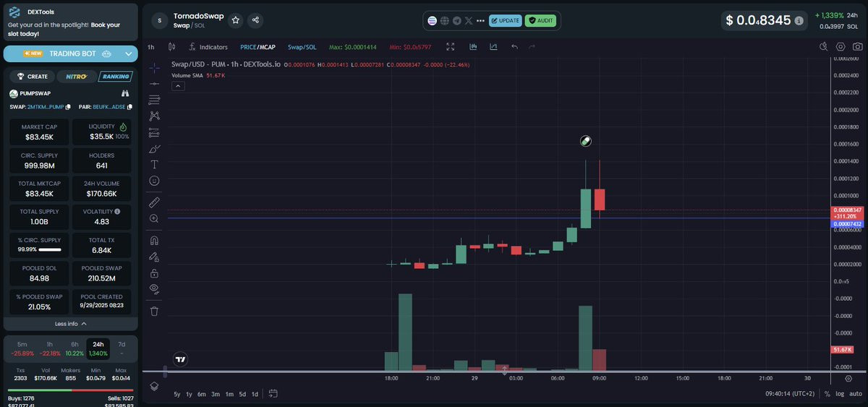Open the token X profile
Image resolution: width=868 pixels, height=407 pixels.
[469, 21]
